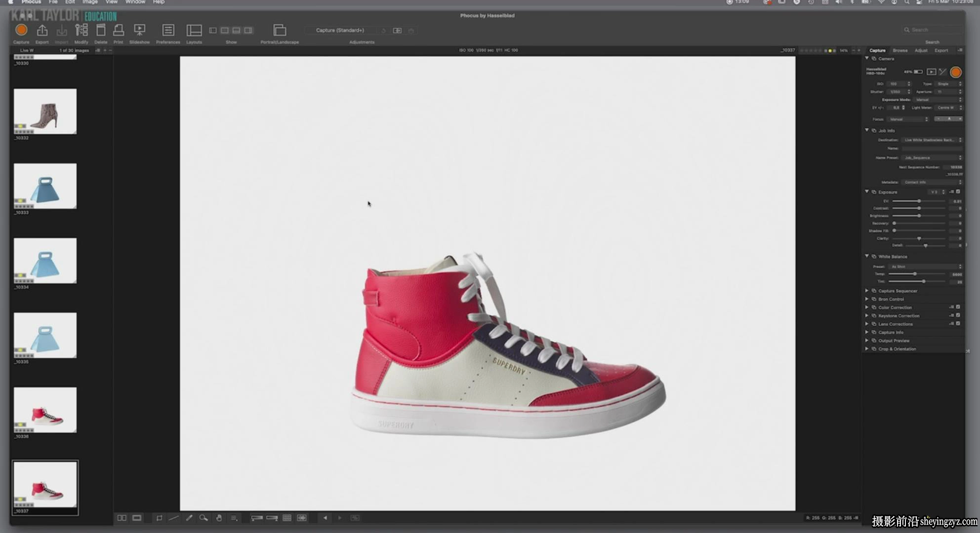980x533 pixels.
Task: Expand the Output Preview section
Action: point(867,341)
